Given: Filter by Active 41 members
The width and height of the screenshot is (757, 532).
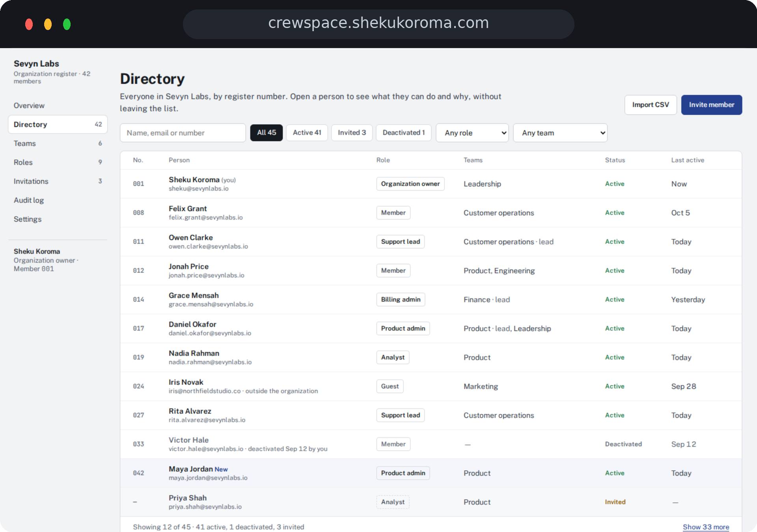Looking at the screenshot, I should click(307, 133).
